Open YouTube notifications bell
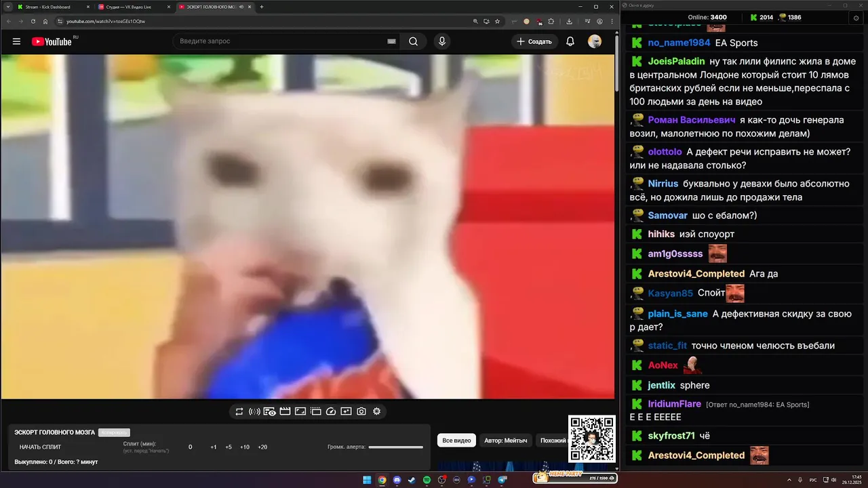Image resolution: width=868 pixels, height=488 pixels. pyautogui.click(x=570, y=41)
